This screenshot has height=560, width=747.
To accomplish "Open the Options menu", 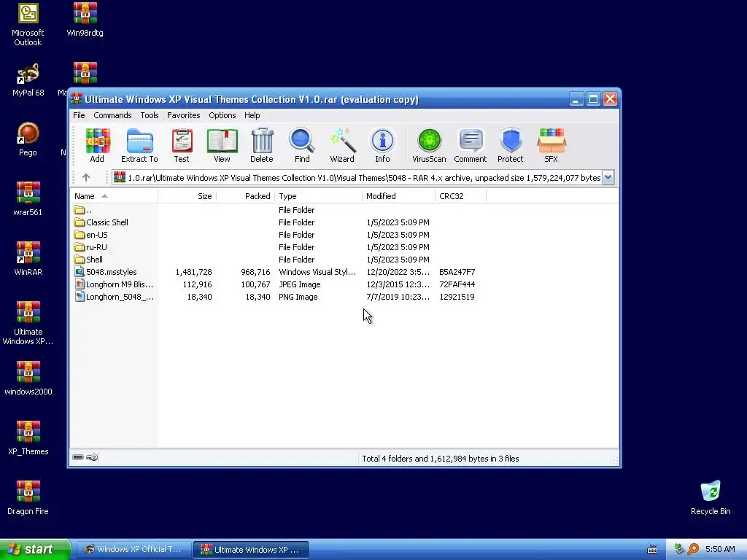I will (x=222, y=115).
